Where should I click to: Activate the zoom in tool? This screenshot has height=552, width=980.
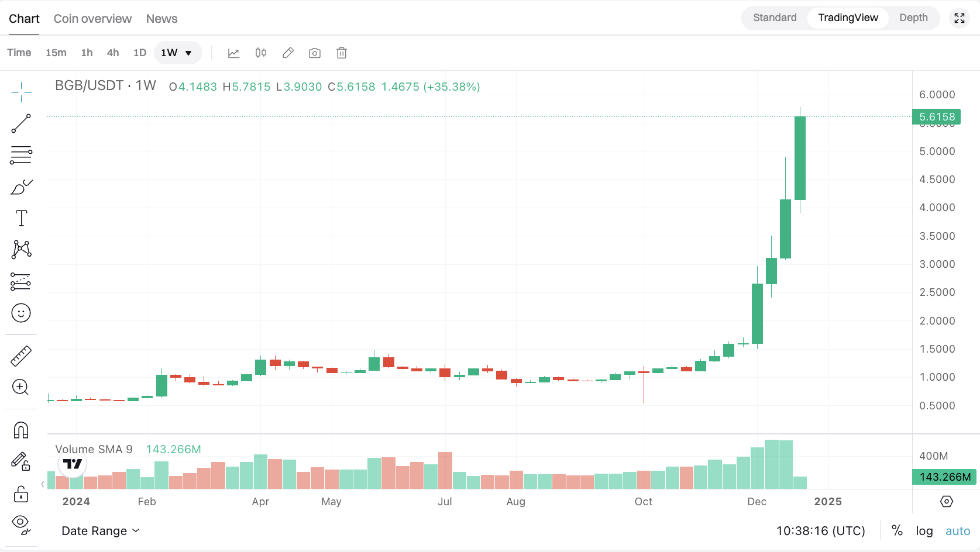coord(21,387)
